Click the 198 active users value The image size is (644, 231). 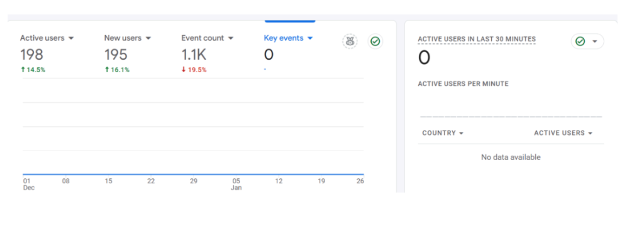31,55
